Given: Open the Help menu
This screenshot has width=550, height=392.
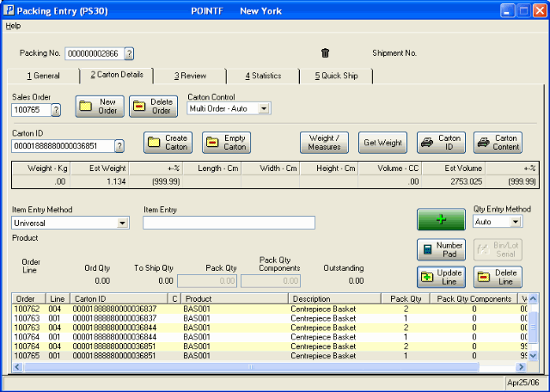Looking at the screenshot, I should pyautogui.click(x=13, y=26).
